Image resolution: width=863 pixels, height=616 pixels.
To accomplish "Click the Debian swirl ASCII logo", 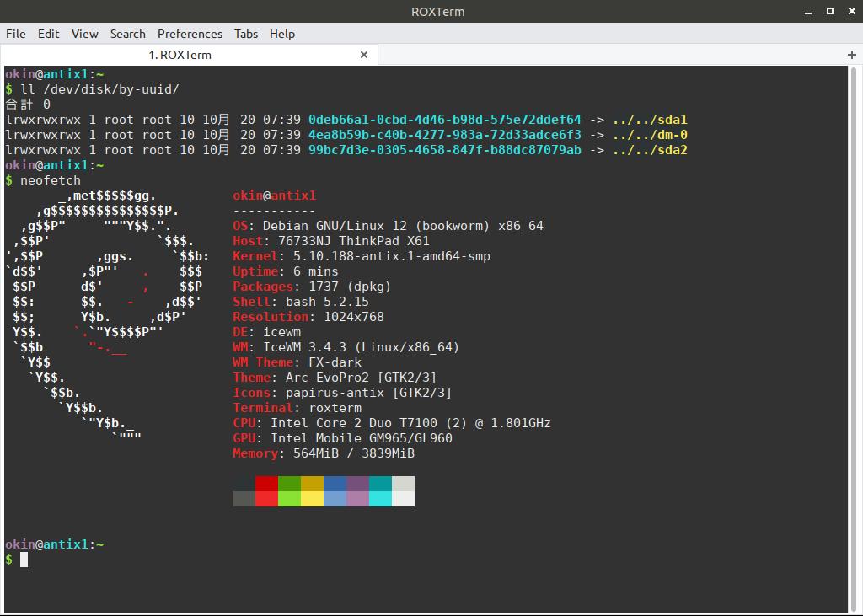I will point(107,317).
